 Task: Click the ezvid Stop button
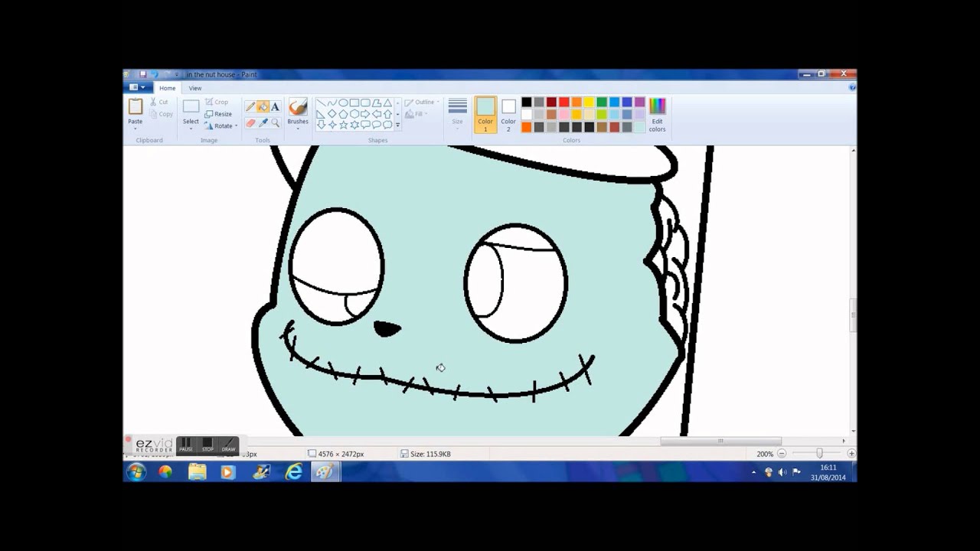tap(207, 445)
